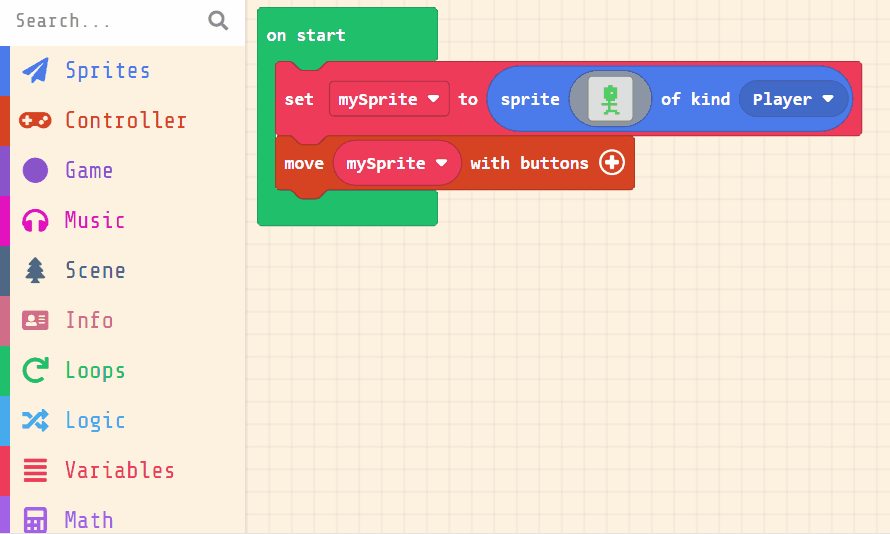Viewport: 890px width, 534px height.
Task: Click the Scene tree icon
Action: point(35,270)
